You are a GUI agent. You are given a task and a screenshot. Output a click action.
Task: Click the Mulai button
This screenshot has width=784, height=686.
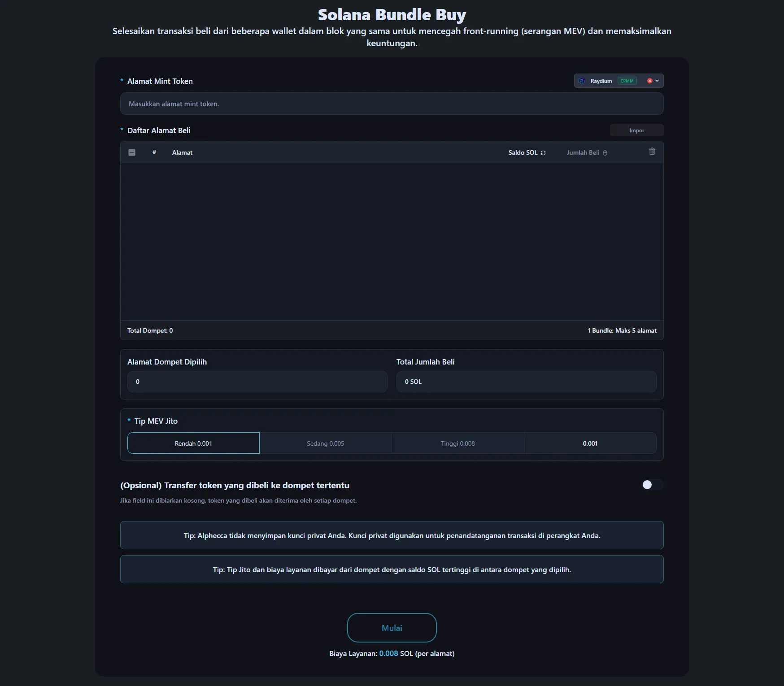coord(392,628)
